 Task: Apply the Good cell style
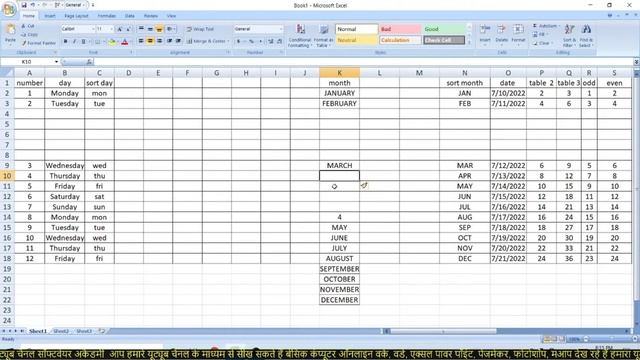click(444, 29)
